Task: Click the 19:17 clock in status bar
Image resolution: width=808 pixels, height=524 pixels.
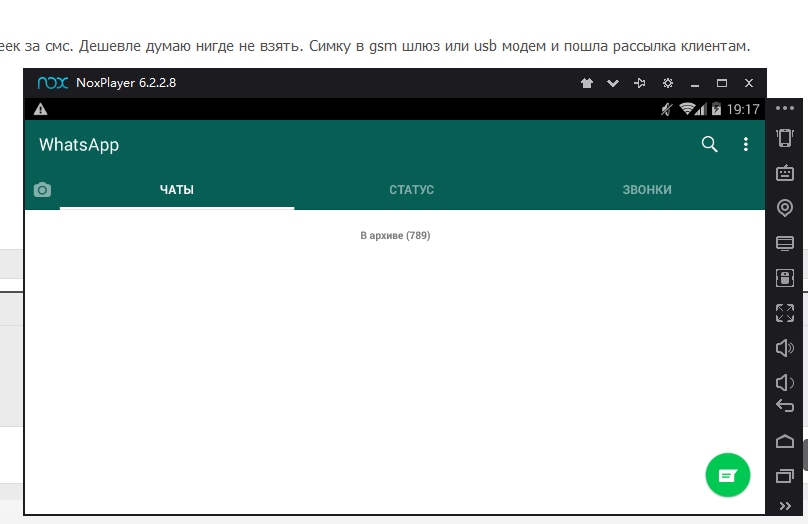Action: point(743,109)
